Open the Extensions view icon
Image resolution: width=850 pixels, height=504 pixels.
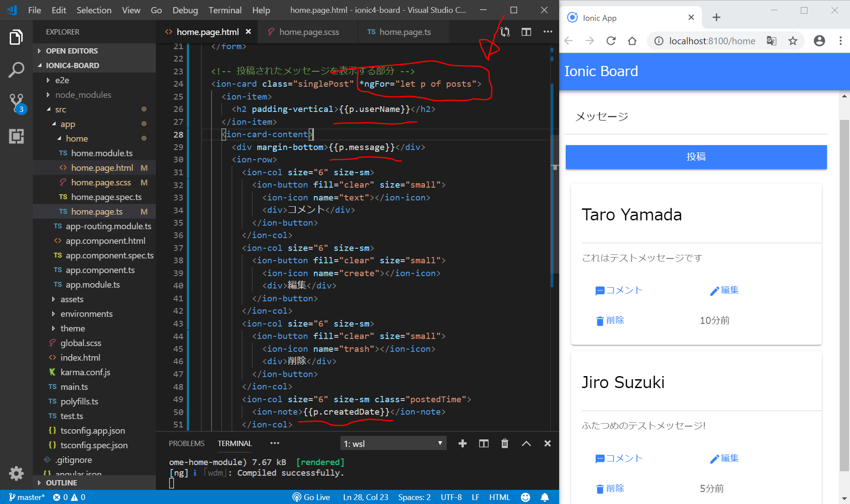(16, 136)
